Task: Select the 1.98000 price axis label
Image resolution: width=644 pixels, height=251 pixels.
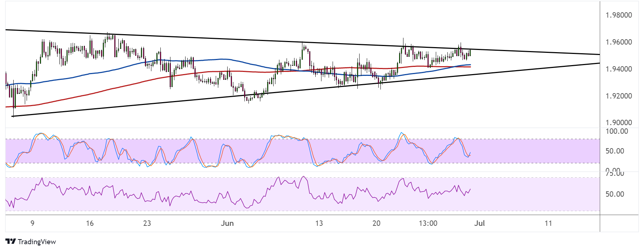Action: click(618, 15)
